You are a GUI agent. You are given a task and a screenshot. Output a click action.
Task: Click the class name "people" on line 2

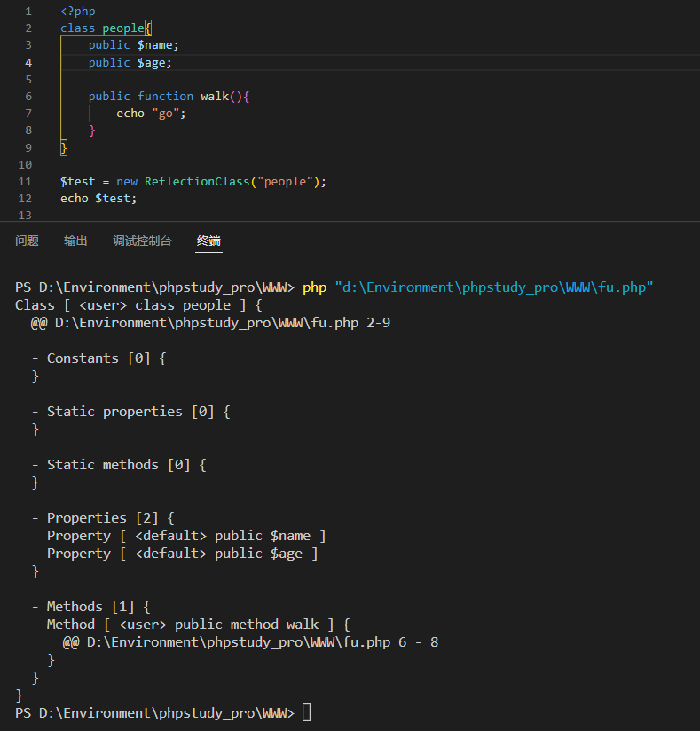[x=123, y=28]
